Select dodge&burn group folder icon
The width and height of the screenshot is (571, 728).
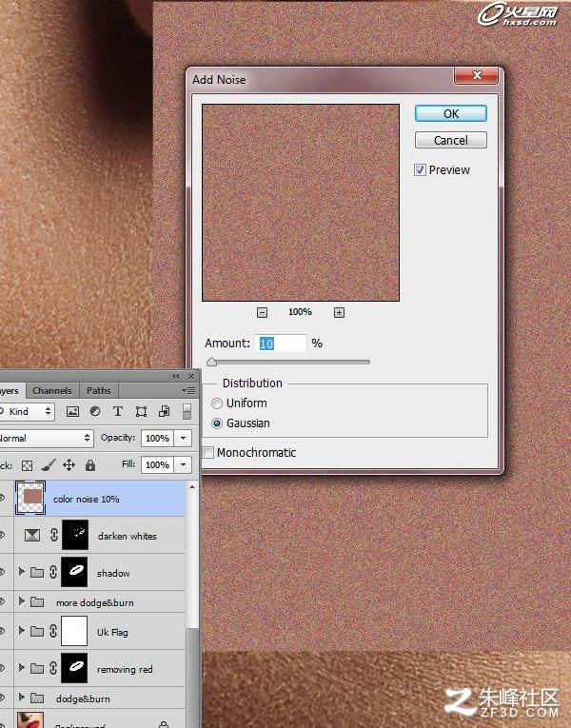pyautogui.click(x=37, y=698)
